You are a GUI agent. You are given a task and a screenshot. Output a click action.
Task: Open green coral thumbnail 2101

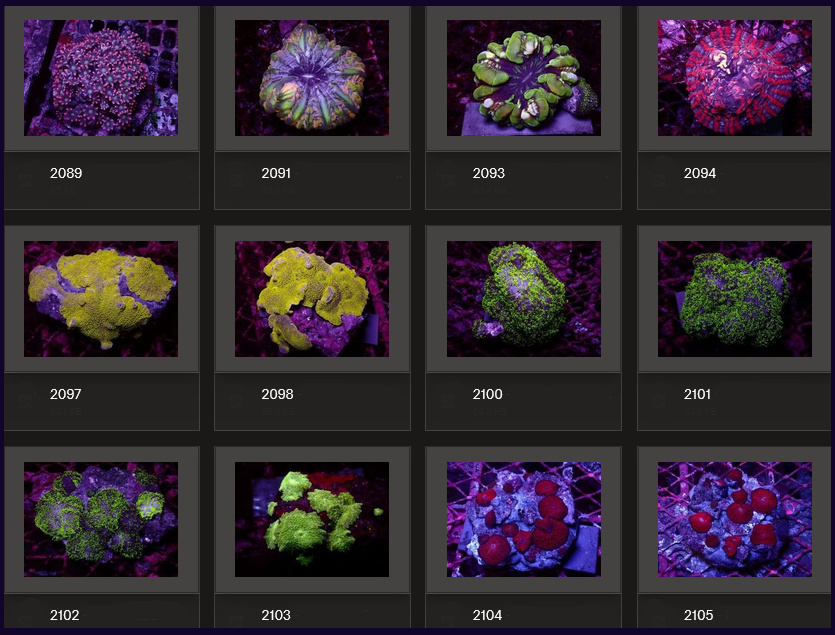tap(735, 299)
